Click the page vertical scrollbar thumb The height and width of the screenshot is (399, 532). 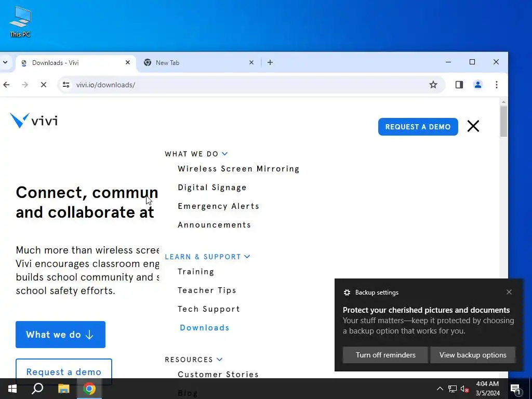coord(503,122)
